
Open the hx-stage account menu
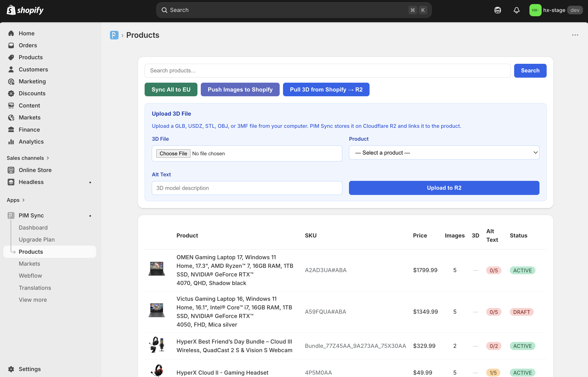(x=556, y=10)
